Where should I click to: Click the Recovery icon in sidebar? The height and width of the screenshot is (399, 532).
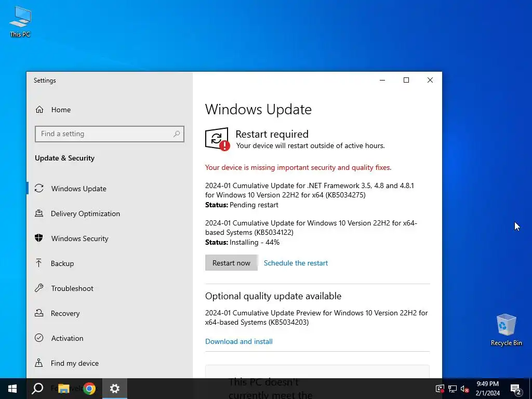(39, 313)
